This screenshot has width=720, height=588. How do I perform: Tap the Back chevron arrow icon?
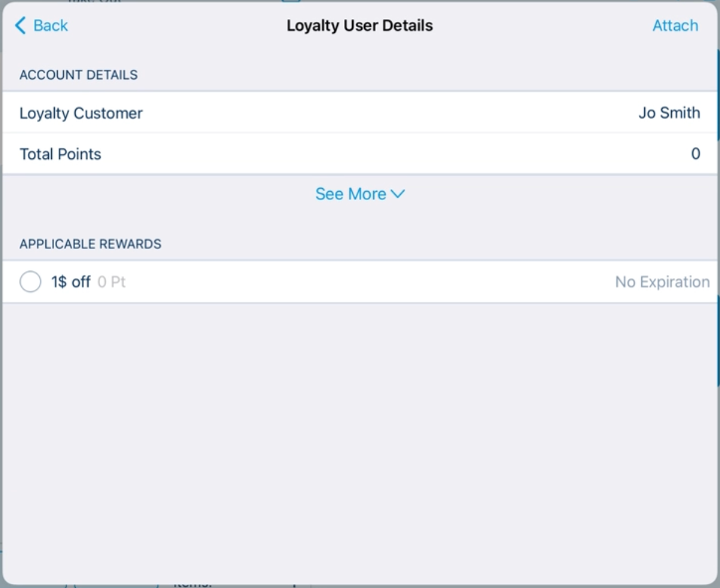(x=21, y=26)
